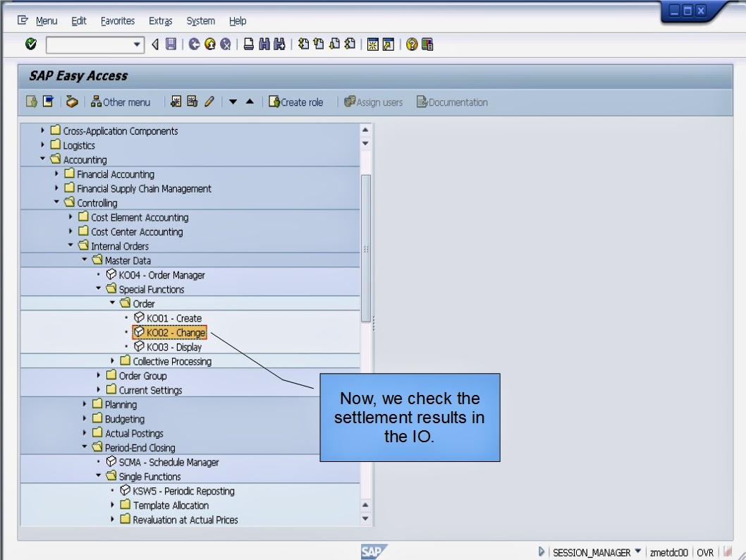746x560 pixels.
Task: Collapse the Internal Orders node
Action: [71, 245]
